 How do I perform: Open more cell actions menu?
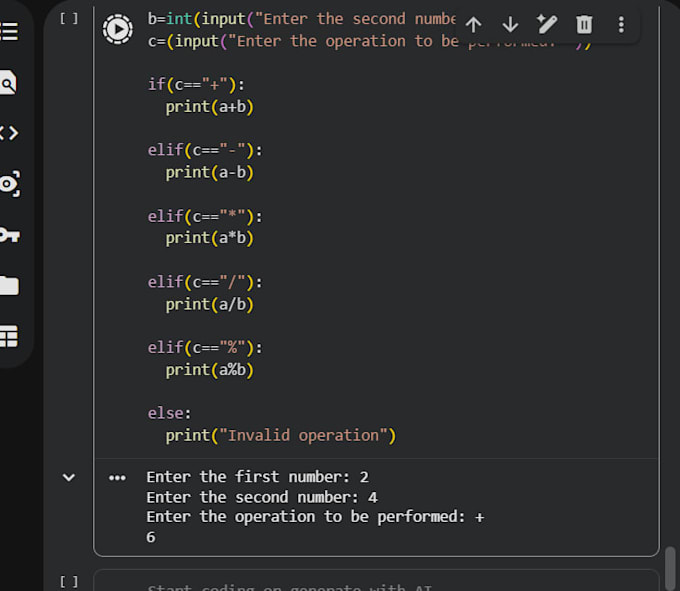[621, 25]
